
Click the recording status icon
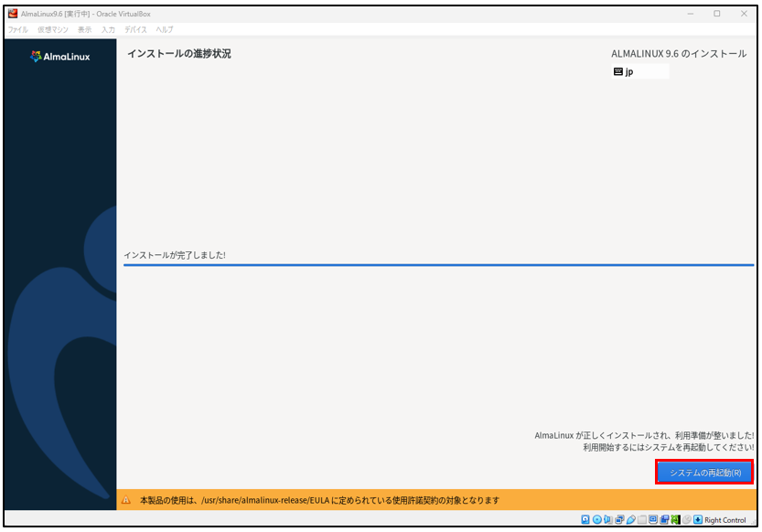pyautogui.click(x=664, y=520)
